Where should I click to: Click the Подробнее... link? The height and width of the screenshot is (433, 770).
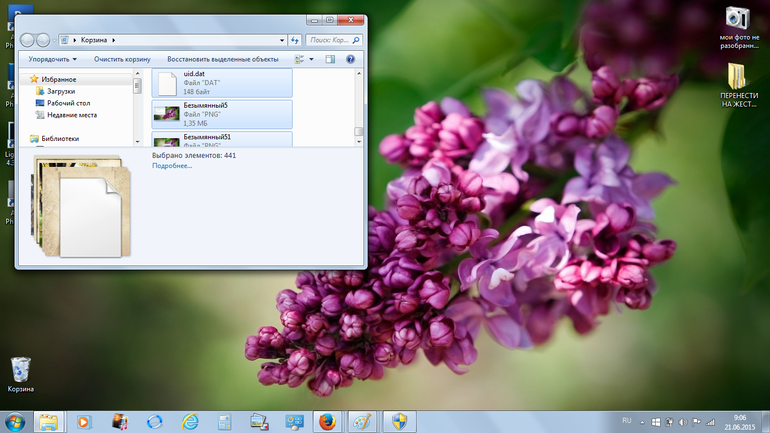pos(172,166)
